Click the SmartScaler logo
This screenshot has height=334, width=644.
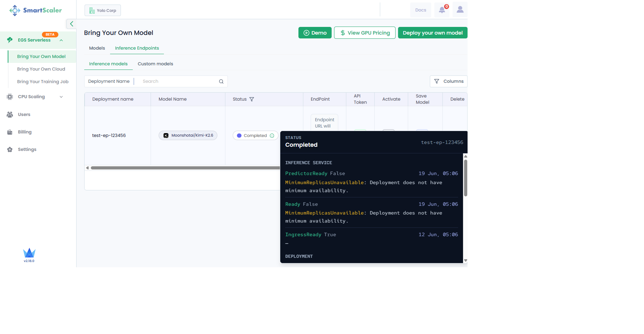click(36, 10)
